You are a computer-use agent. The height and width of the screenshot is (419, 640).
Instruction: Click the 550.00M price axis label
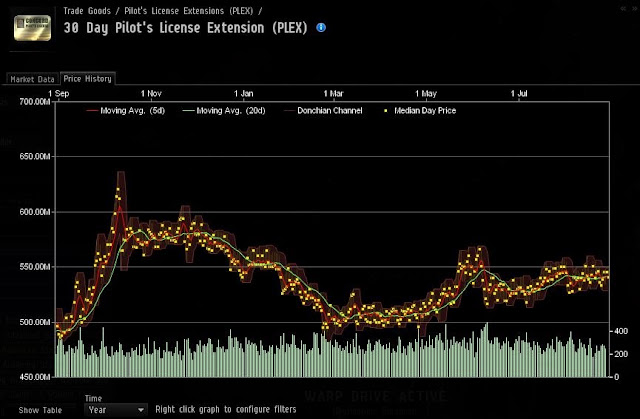point(35,267)
